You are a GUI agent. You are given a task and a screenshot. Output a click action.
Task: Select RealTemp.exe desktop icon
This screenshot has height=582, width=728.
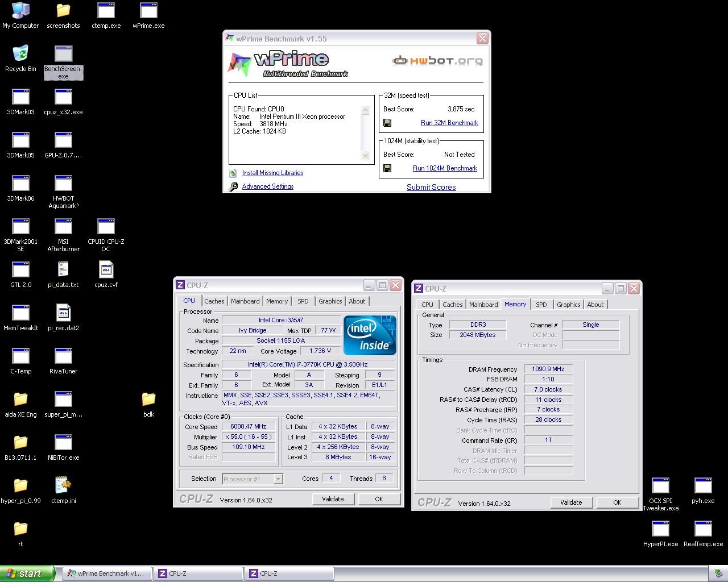[x=703, y=534]
